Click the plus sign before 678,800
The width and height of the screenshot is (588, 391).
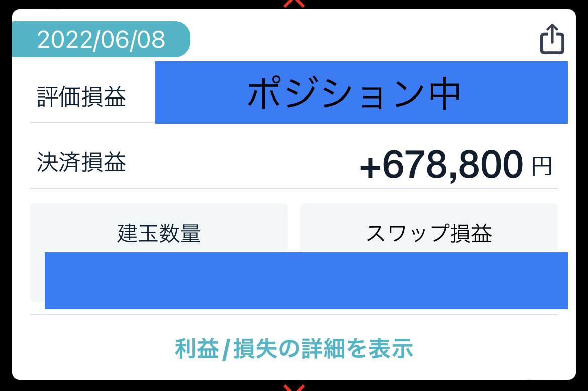(x=370, y=168)
